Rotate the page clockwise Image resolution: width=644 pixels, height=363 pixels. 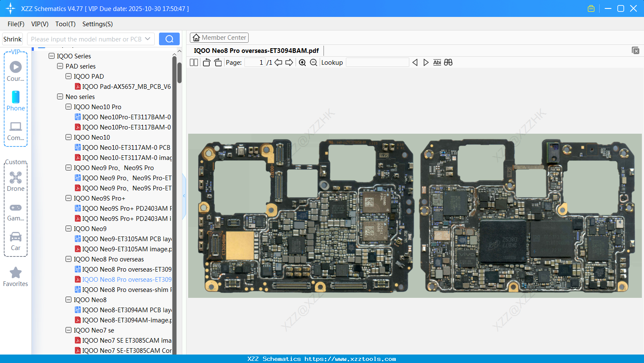coord(218,63)
